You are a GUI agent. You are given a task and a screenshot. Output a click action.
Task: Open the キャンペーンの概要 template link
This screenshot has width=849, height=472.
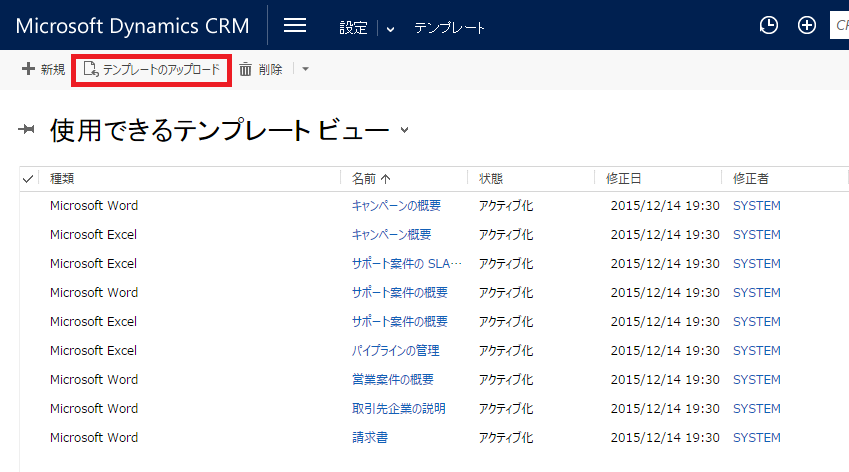[x=396, y=206]
